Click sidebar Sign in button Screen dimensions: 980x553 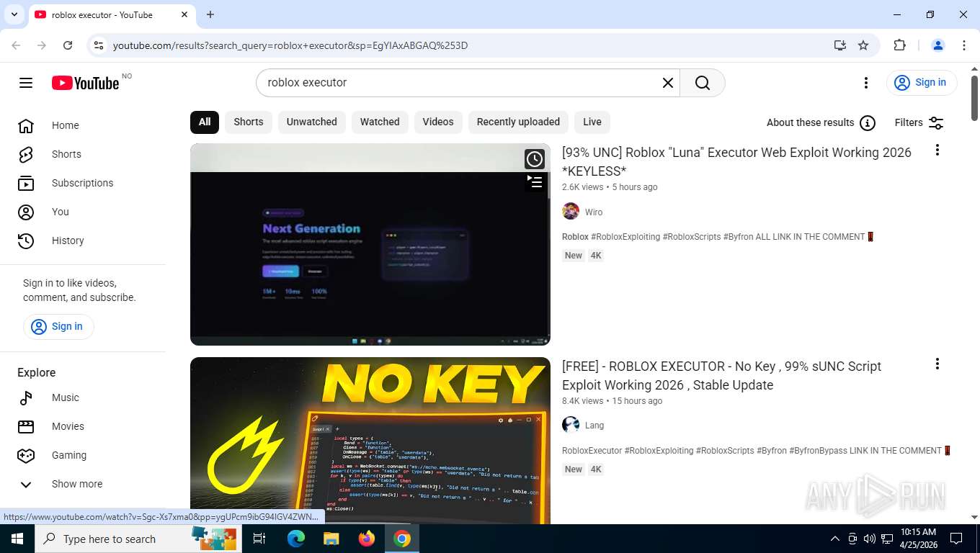coord(58,326)
